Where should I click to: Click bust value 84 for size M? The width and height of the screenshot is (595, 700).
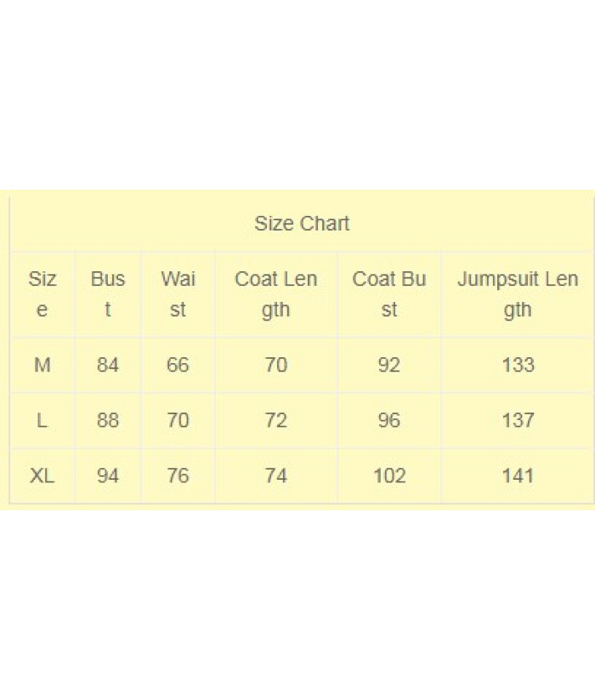click(x=107, y=365)
